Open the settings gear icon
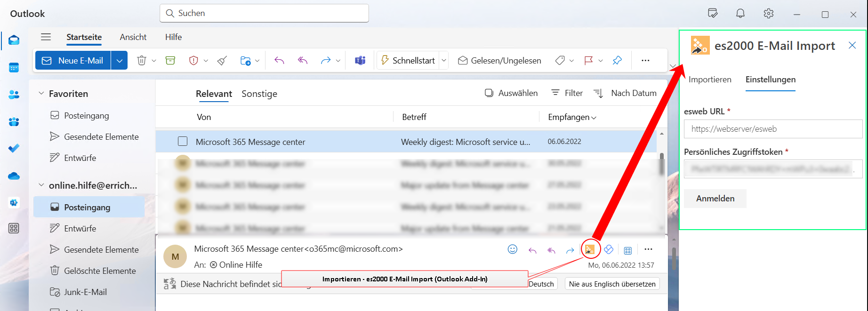The image size is (868, 311). (769, 14)
